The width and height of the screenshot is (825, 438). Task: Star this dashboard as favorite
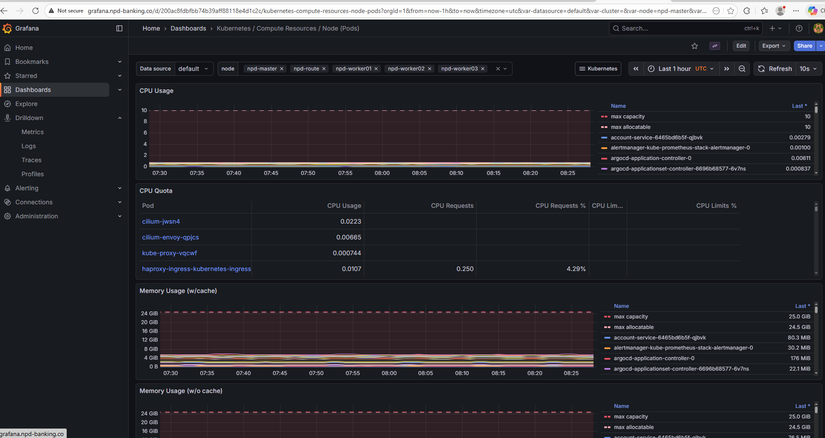click(x=695, y=46)
